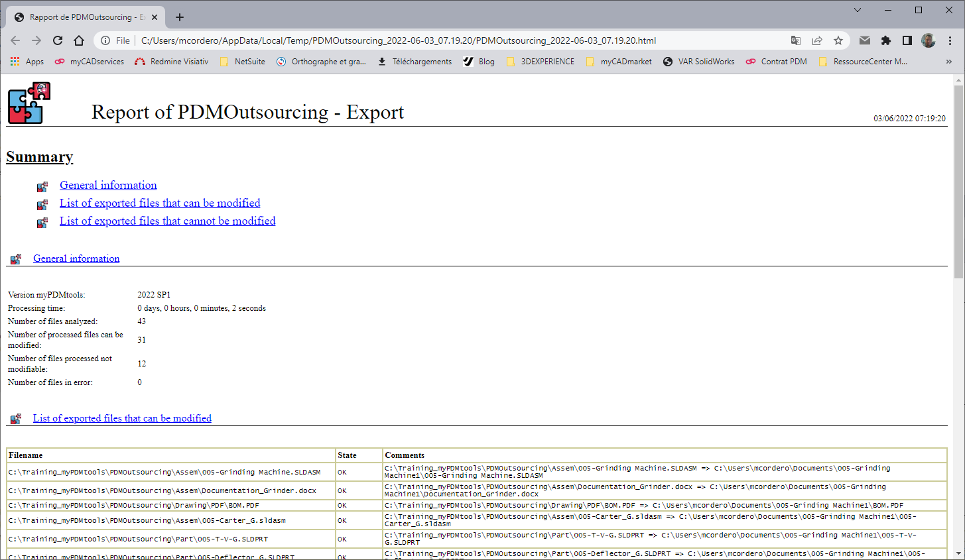The height and width of the screenshot is (560, 965).
Task: Go to the browser home page icon
Action: [79, 40]
